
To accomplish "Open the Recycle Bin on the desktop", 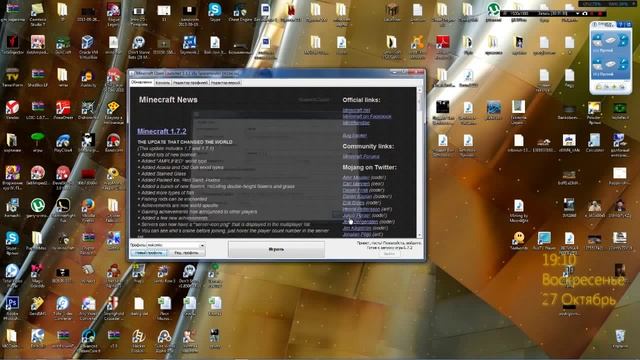I will pos(620,339).
